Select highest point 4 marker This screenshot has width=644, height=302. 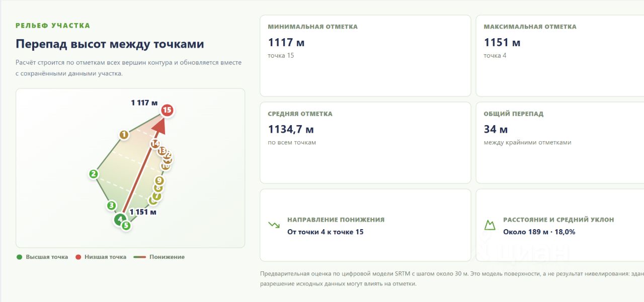[120, 220]
